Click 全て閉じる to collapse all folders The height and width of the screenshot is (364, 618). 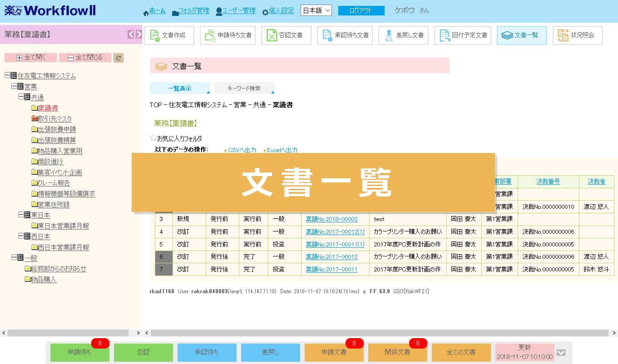tap(85, 58)
